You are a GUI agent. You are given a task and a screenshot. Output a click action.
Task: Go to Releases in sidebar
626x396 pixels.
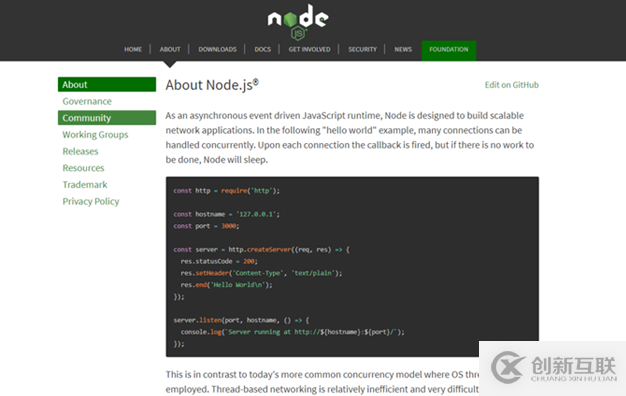pyautogui.click(x=80, y=151)
